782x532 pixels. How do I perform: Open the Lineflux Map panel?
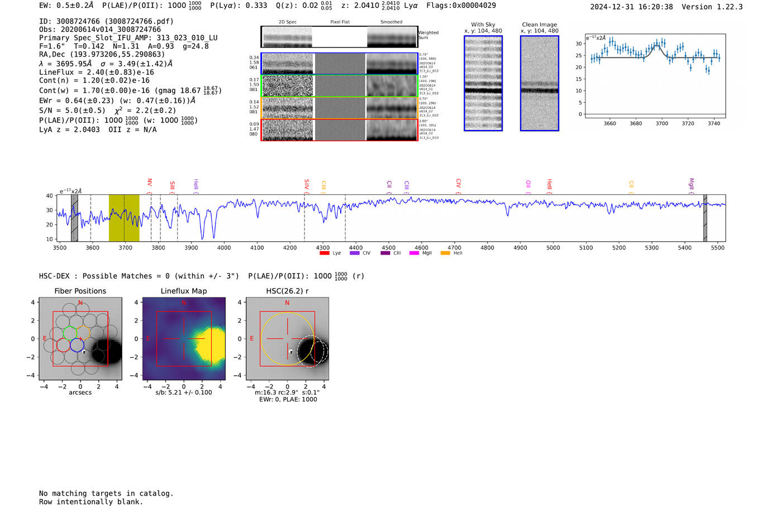click(184, 339)
